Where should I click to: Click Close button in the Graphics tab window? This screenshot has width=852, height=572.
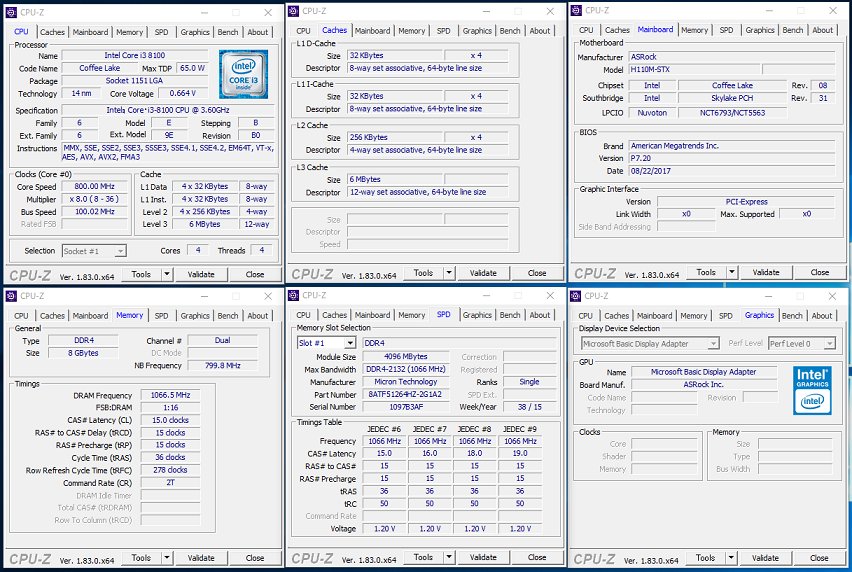point(819,558)
